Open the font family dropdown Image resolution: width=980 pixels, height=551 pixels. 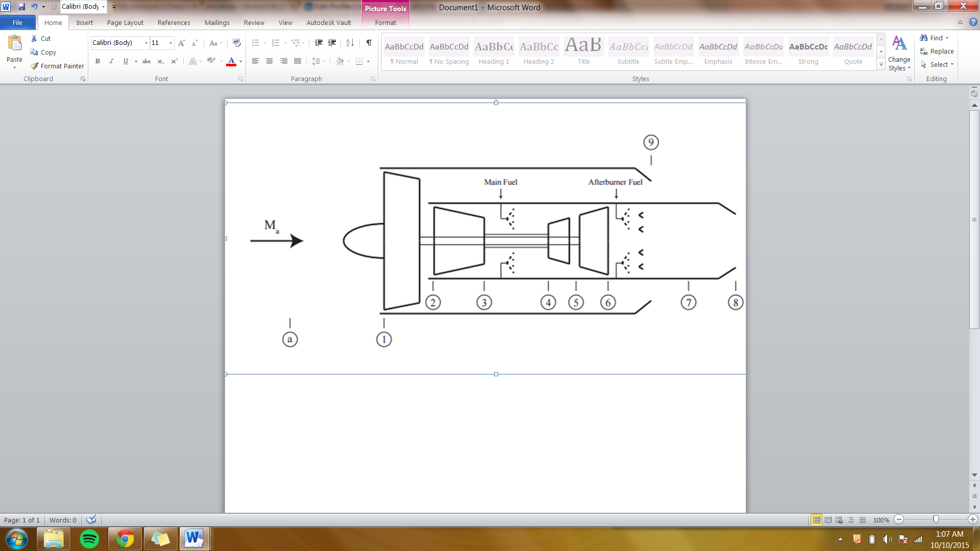click(x=145, y=43)
